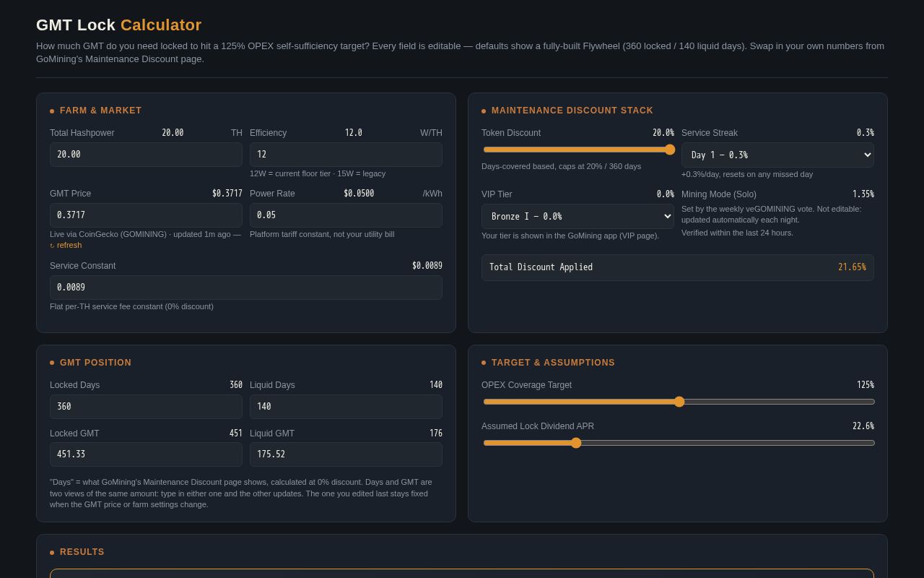Adjust the OPEX Coverage Target slider
The width and height of the screenshot is (924, 578).
tap(679, 402)
